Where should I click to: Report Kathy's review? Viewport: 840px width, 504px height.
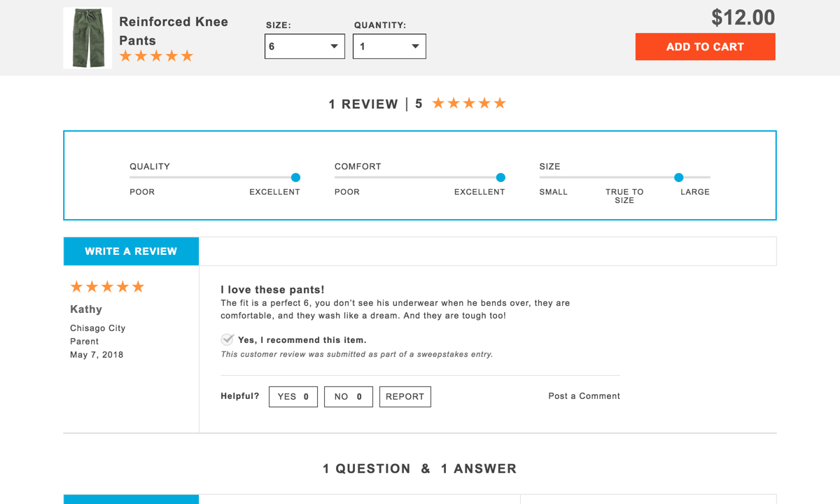tap(405, 396)
